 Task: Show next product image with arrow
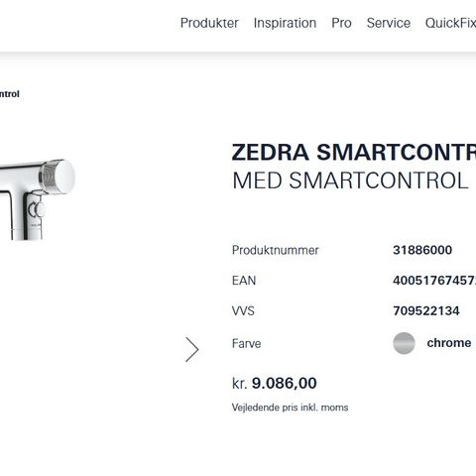click(192, 349)
